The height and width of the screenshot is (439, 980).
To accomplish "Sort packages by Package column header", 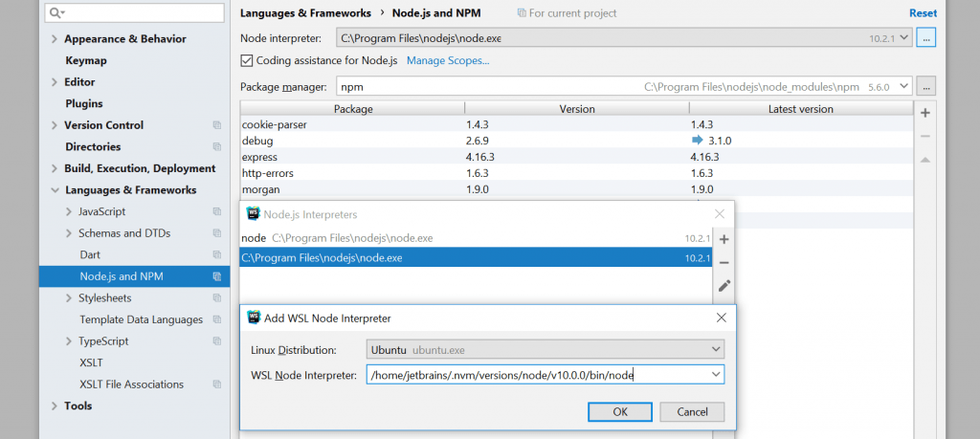I will pyautogui.click(x=353, y=109).
